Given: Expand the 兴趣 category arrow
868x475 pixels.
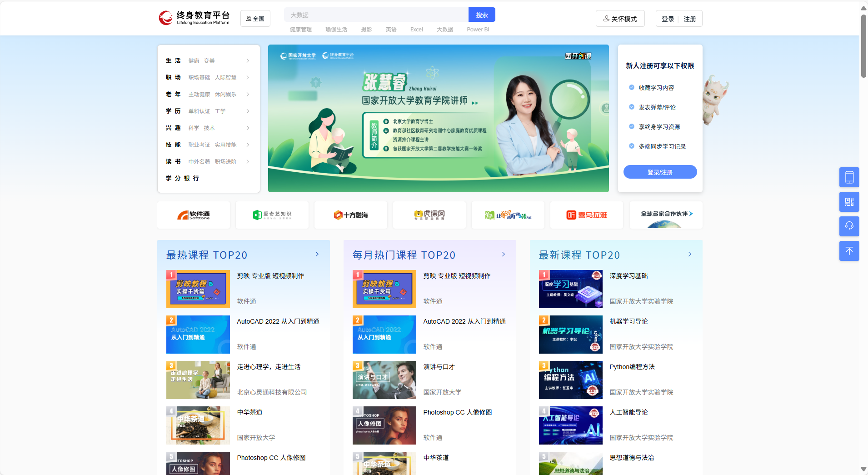Looking at the screenshot, I should coord(248,128).
